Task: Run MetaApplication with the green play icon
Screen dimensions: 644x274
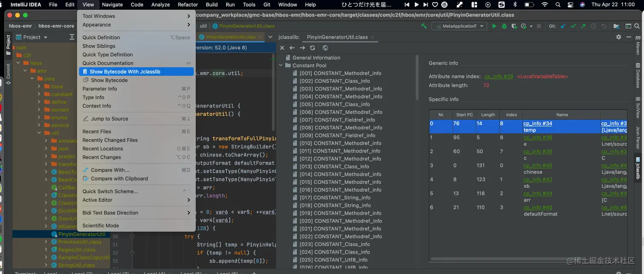Action: point(494,26)
